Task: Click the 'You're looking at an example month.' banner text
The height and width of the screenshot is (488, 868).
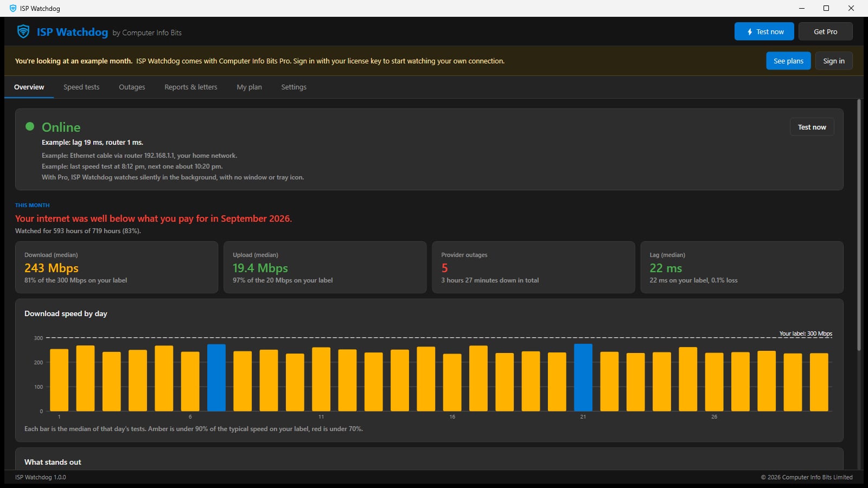Action: [x=74, y=61]
